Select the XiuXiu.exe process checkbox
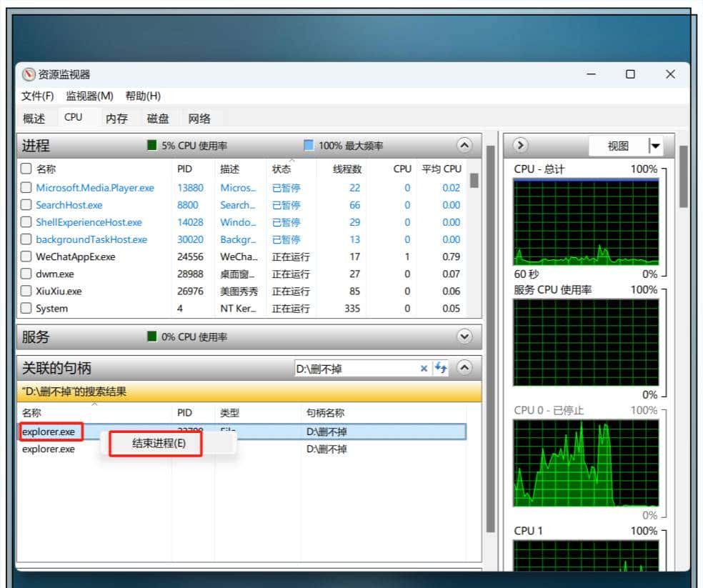The width and height of the screenshot is (703, 588). click(x=26, y=291)
